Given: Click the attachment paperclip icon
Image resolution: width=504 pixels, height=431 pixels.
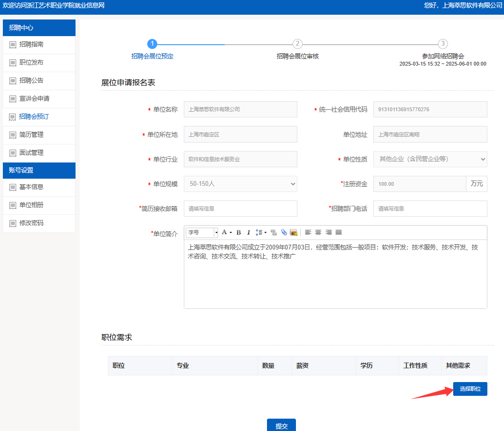Looking at the screenshot, I should pyautogui.click(x=284, y=232).
